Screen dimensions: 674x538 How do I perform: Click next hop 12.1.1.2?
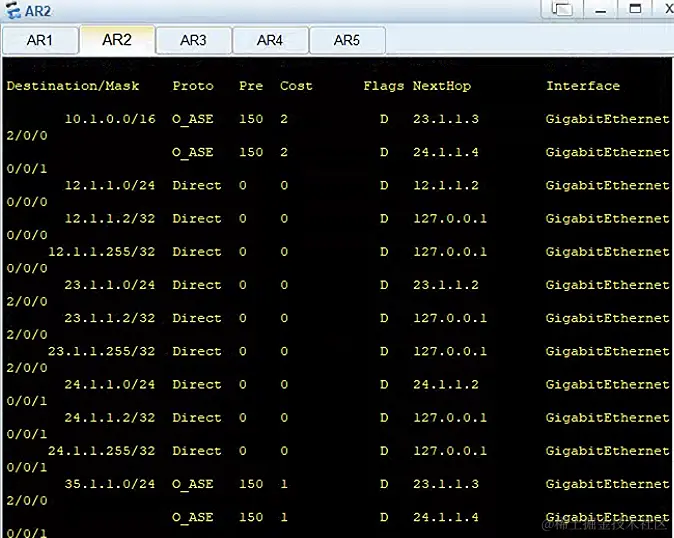446,186
